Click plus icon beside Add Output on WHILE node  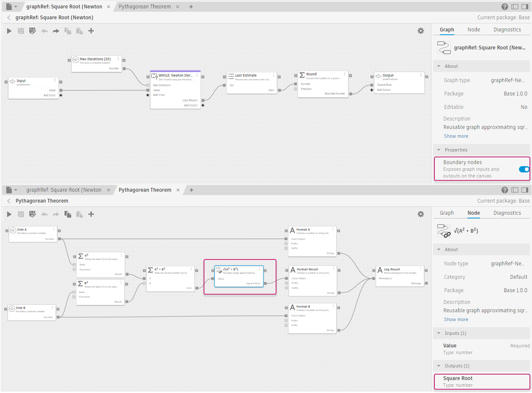tap(203, 105)
